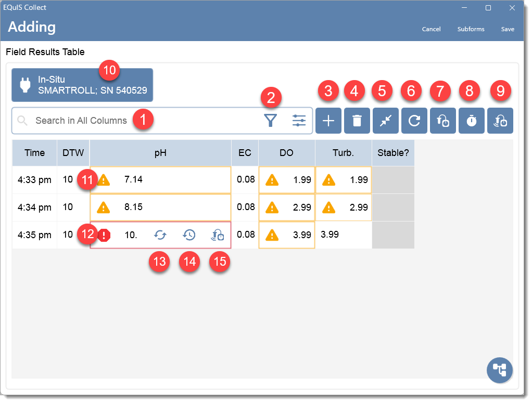Select pH value 8.15

pyautogui.click(x=133, y=207)
